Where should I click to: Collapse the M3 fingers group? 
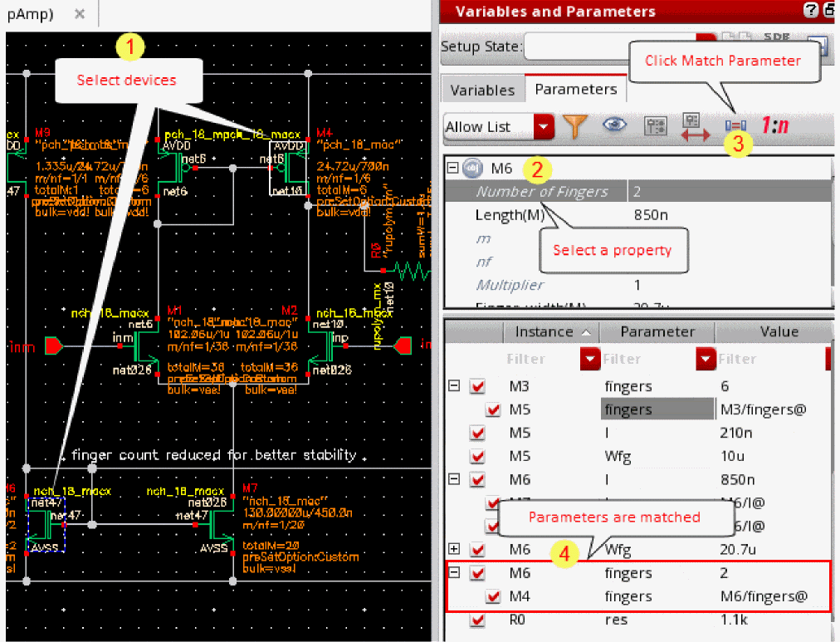tap(453, 386)
